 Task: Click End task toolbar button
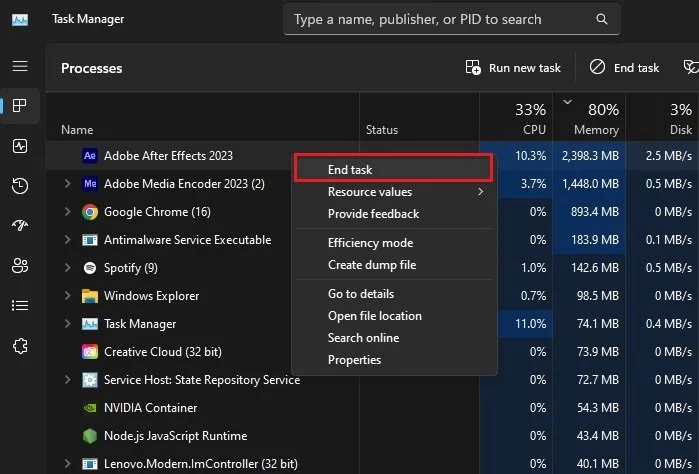[624, 68]
